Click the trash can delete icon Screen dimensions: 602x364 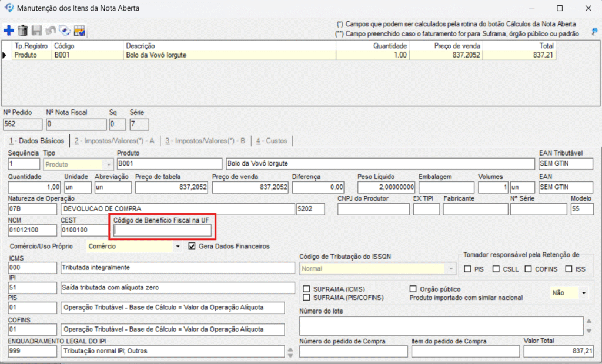pyautogui.click(x=23, y=31)
